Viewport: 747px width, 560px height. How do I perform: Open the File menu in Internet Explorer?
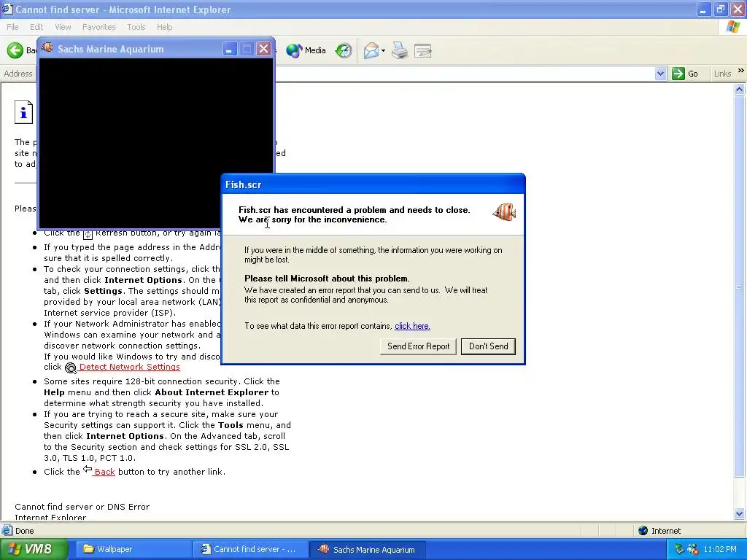(13, 27)
